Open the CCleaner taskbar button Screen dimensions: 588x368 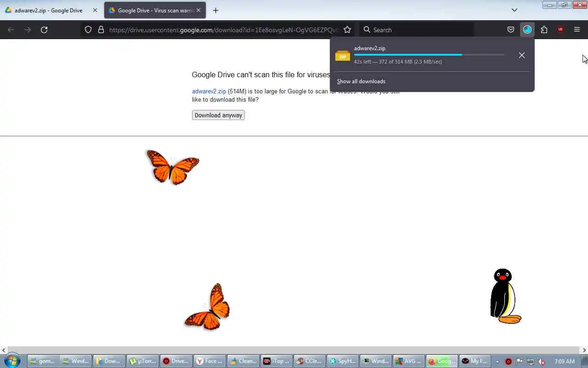(310, 361)
